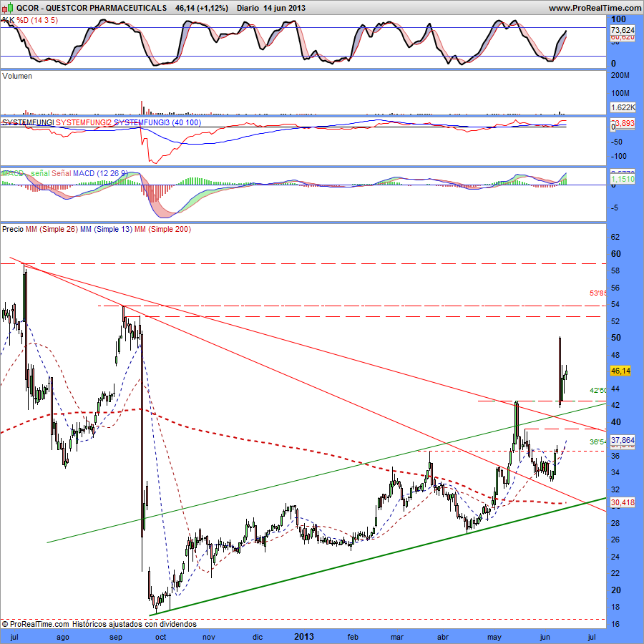Click the sep month label on time axis

click(x=116, y=637)
